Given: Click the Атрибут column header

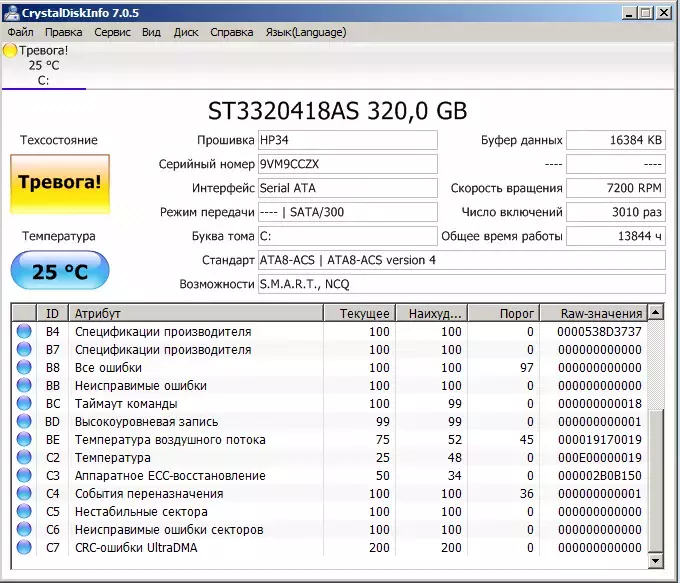Looking at the screenshot, I should 196,313.
